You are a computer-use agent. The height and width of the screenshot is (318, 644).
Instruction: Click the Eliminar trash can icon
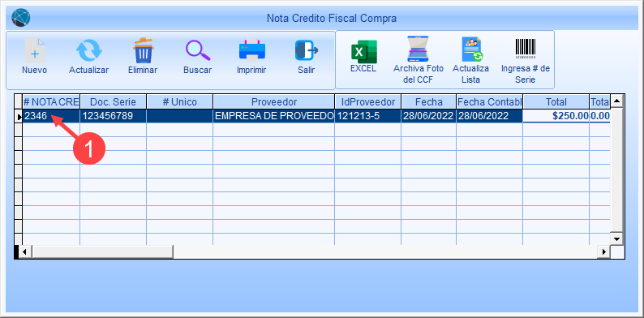[x=143, y=50]
